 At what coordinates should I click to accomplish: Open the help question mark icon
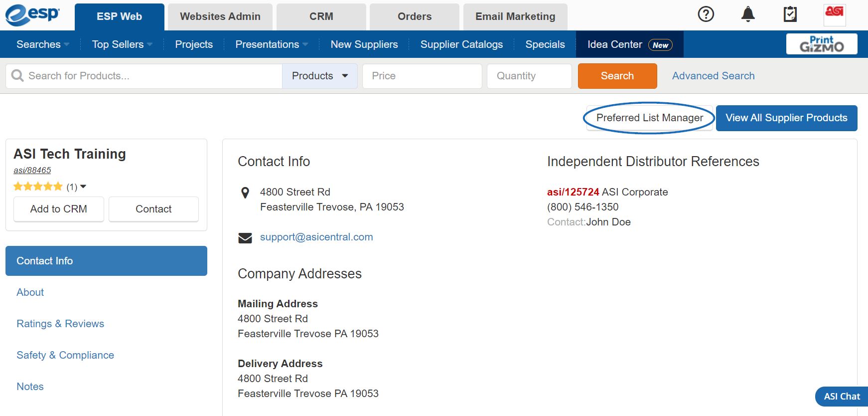tap(706, 14)
